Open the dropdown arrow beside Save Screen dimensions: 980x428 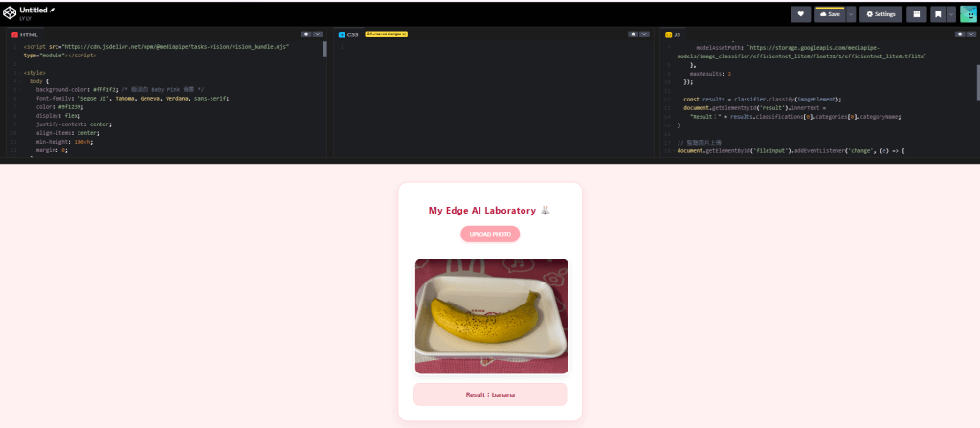coord(851,14)
